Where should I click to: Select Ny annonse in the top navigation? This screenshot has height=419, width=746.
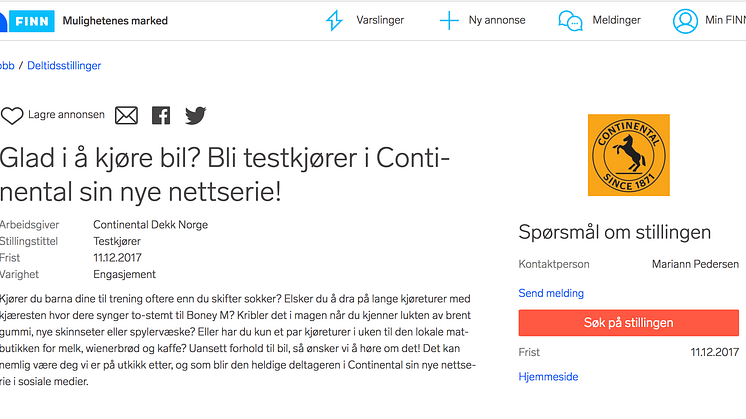(x=497, y=20)
